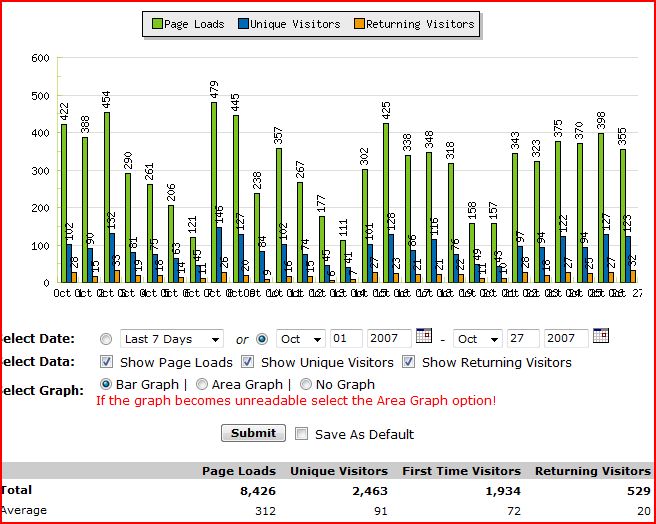Check the Save As Default box
This screenshot has height=524, width=656.
[x=301, y=434]
